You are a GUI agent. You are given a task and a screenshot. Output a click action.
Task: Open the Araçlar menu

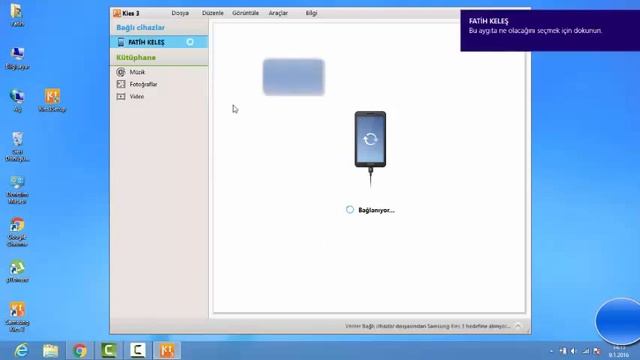coord(278,13)
